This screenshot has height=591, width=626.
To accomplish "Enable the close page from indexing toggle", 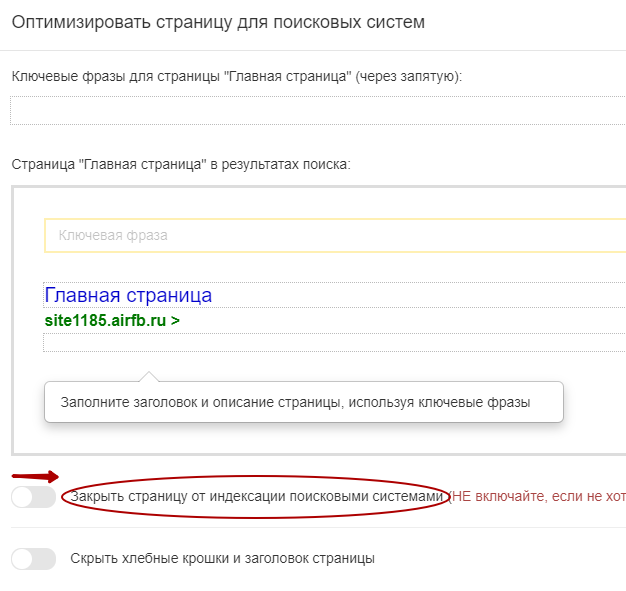I will click(33, 497).
